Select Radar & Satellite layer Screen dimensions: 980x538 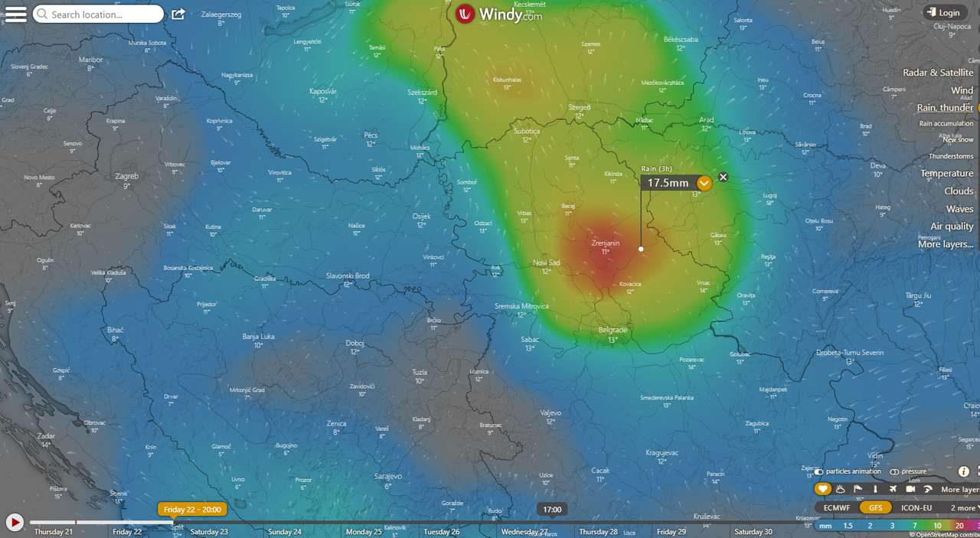[x=938, y=72]
